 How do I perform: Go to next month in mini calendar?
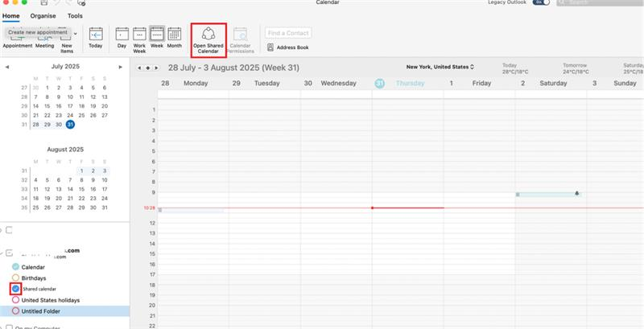120,67
